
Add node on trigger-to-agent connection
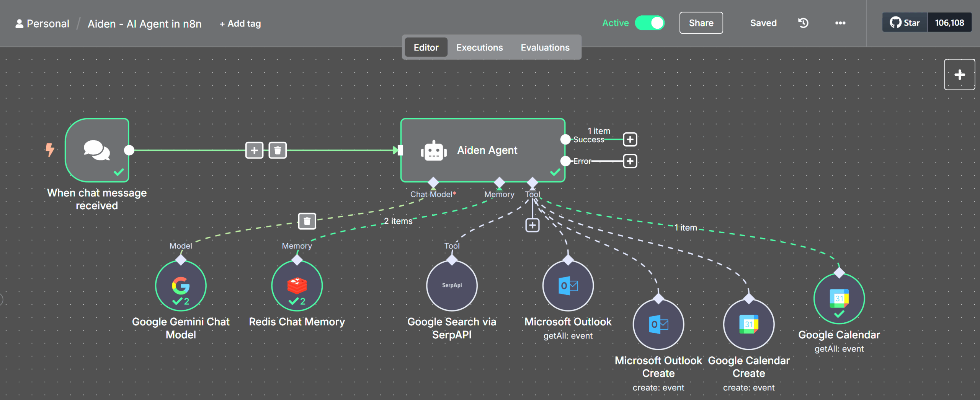254,150
